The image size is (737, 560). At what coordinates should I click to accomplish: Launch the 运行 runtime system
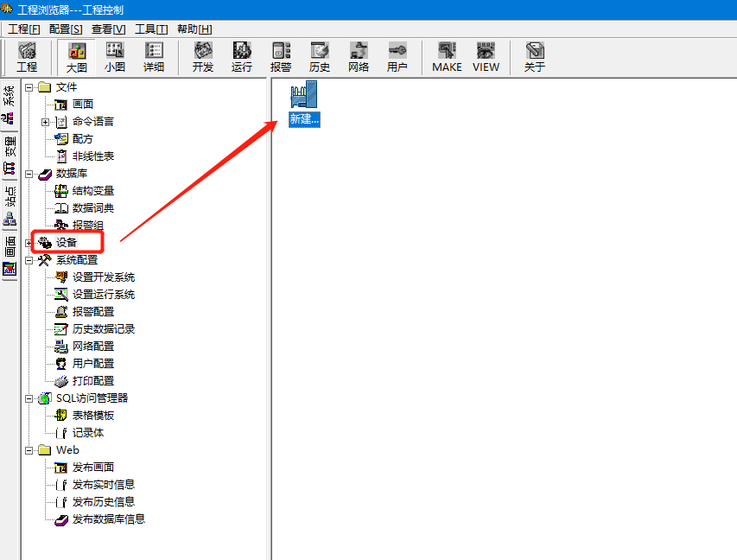242,57
